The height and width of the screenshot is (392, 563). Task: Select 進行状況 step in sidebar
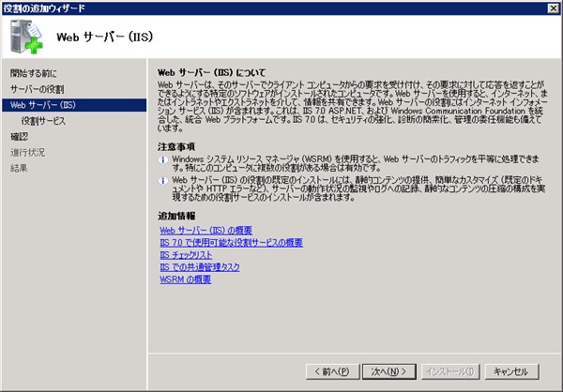click(27, 153)
